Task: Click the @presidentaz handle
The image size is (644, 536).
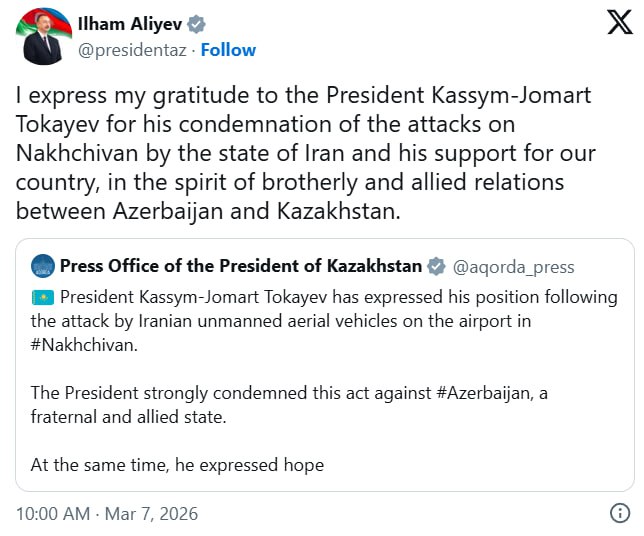Action: tap(135, 50)
